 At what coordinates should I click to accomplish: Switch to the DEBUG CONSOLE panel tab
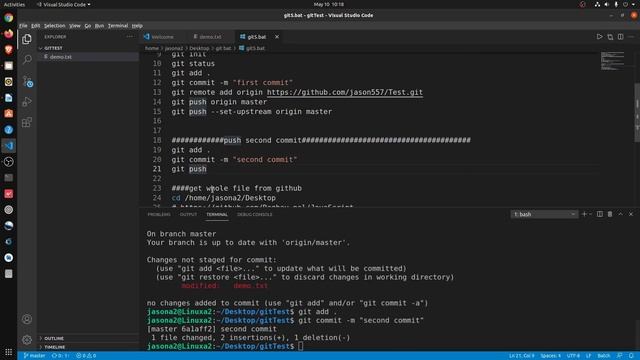click(254, 214)
